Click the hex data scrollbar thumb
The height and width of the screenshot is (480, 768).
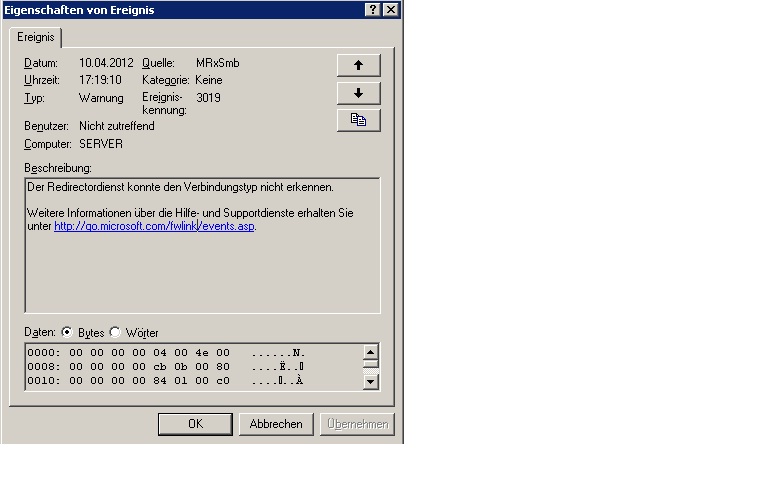371,363
